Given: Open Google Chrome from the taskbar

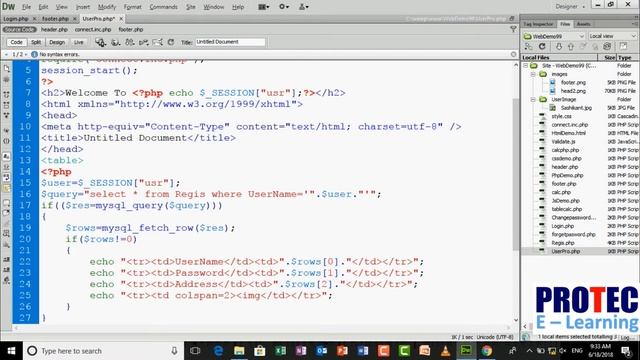Looking at the screenshot, I should coord(487,351).
